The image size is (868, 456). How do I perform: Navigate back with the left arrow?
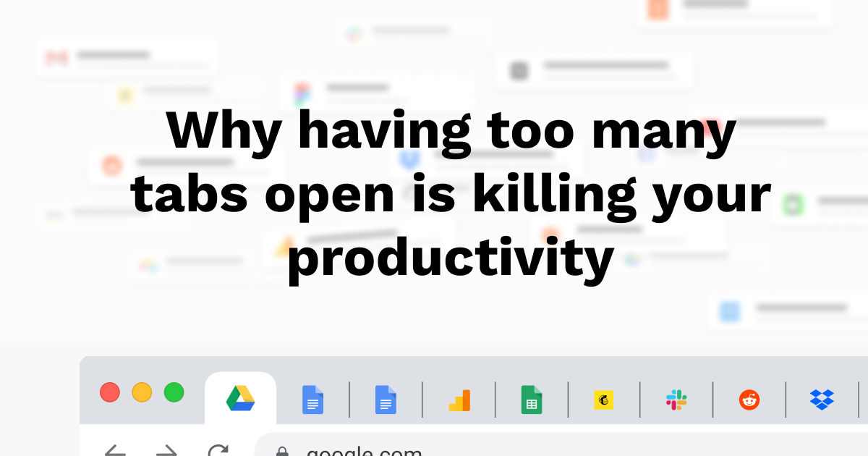click(115, 451)
